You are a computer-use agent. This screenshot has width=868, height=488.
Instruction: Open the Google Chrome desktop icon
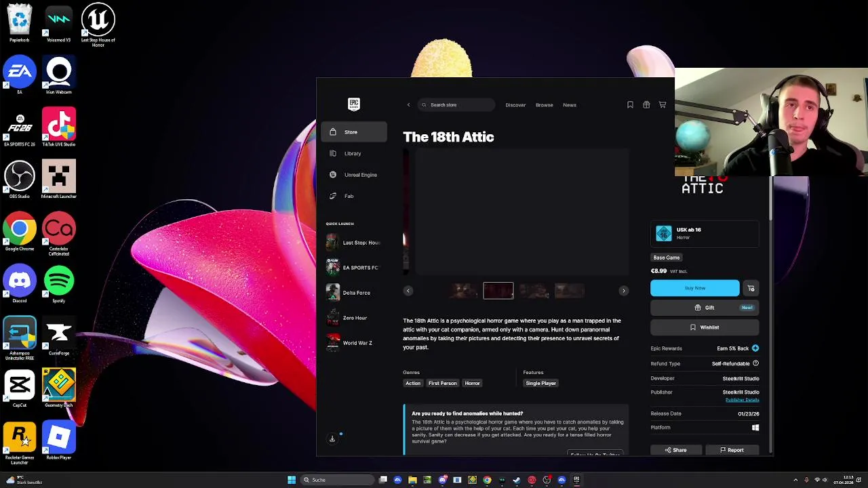pos(19,232)
